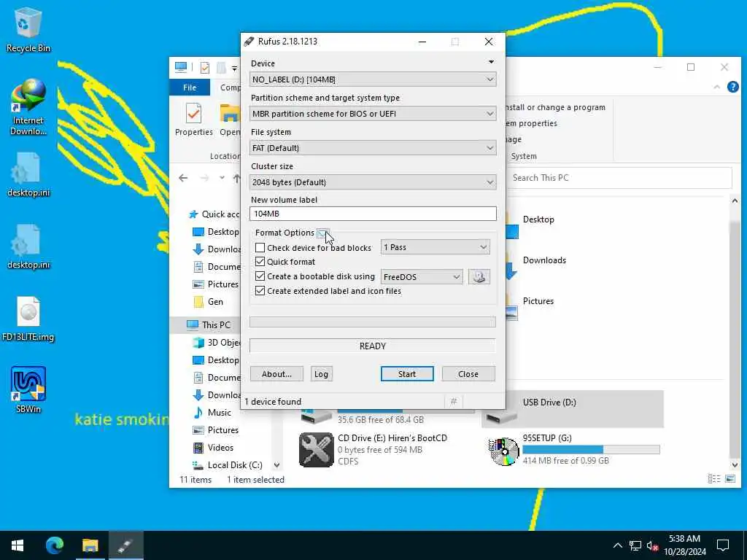747x560 pixels.
Task: Show hidden system tray icons
Action: [x=617, y=545]
